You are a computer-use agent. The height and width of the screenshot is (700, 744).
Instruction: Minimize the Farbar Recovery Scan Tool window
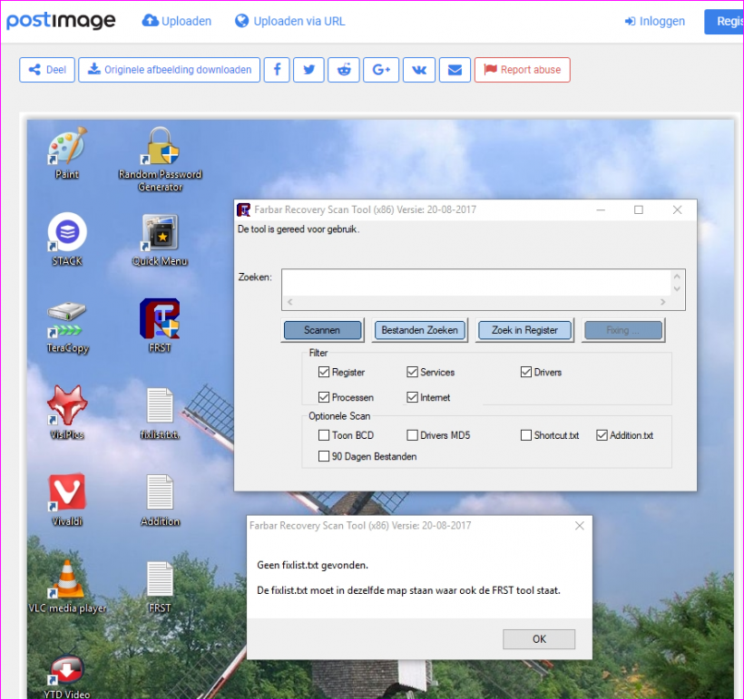[x=601, y=209]
